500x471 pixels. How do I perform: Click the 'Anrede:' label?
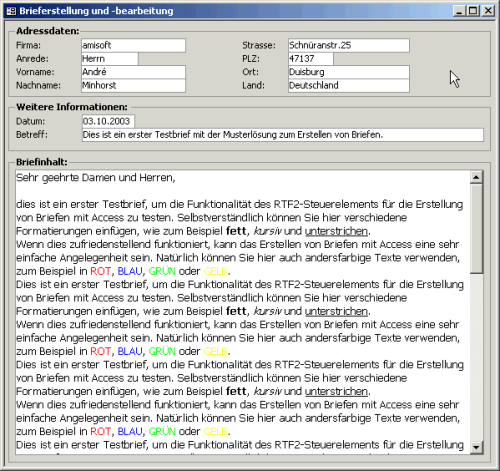(x=32, y=59)
